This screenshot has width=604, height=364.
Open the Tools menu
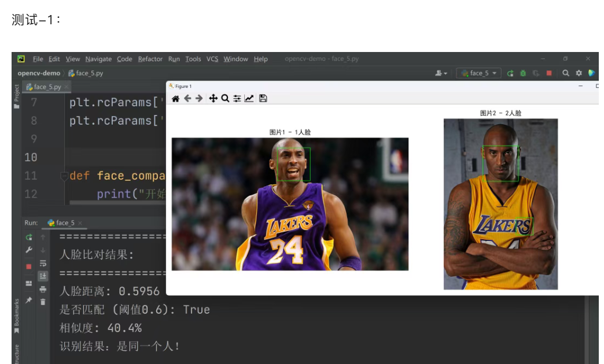tap(193, 59)
